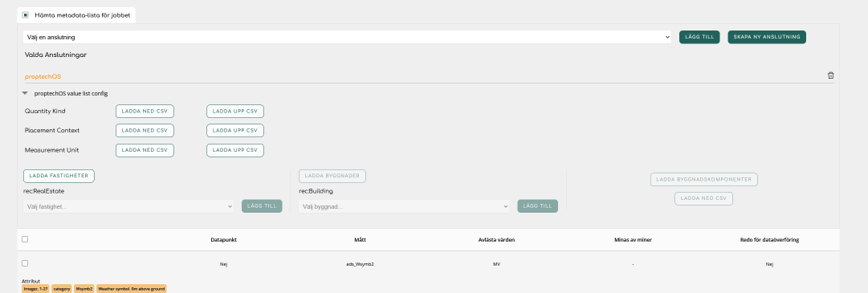Click the Ladda byggnadskomponenter button
868x293 pixels.
click(x=703, y=180)
